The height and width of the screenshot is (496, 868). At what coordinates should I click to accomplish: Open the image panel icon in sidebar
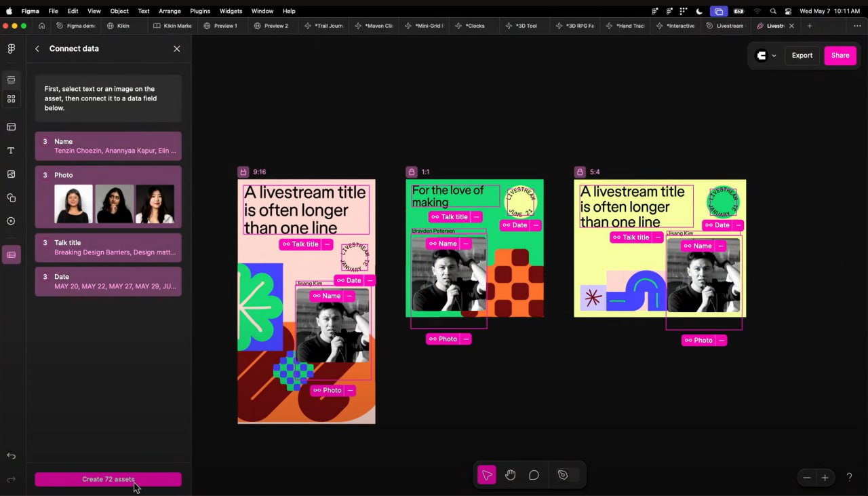pos(11,174)
